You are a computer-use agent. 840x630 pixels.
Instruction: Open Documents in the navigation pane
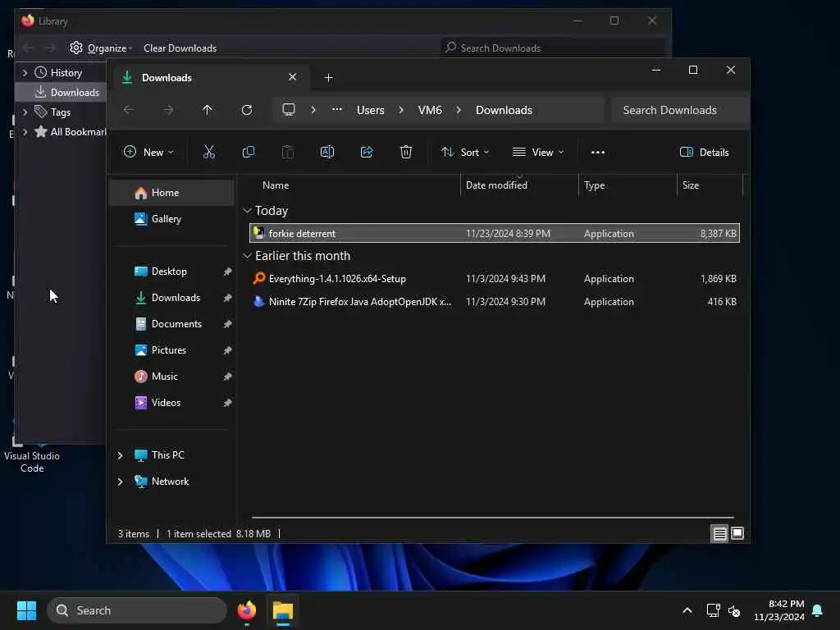(x=172, y=324)
